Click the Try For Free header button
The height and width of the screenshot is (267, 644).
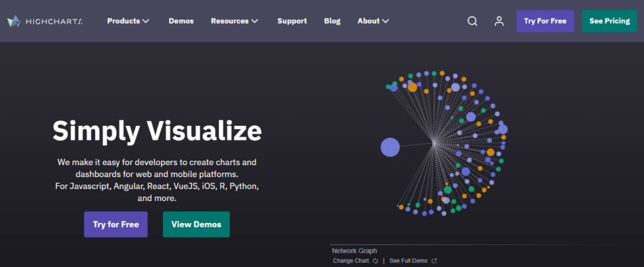pos(545,21)
